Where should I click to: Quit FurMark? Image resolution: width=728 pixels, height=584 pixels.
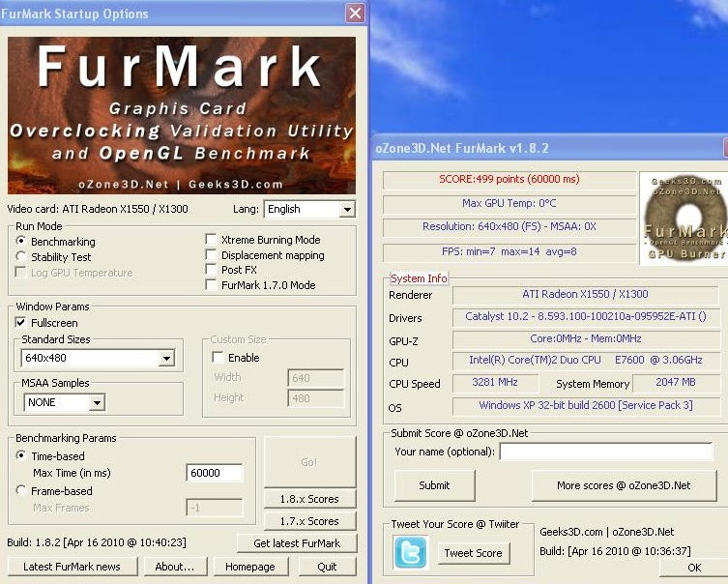point(328,567)
